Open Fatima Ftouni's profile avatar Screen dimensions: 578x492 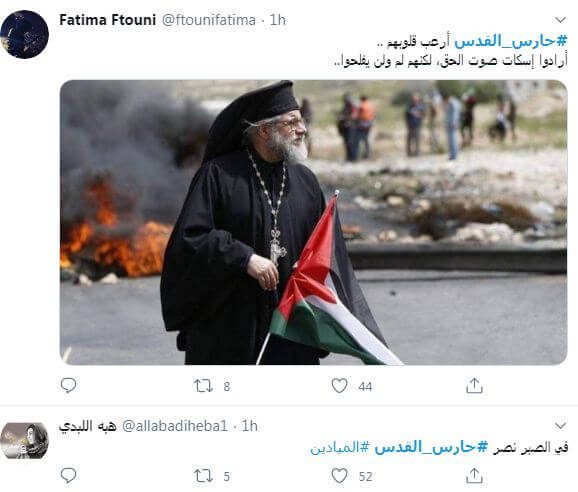click(x=24, y=34)
